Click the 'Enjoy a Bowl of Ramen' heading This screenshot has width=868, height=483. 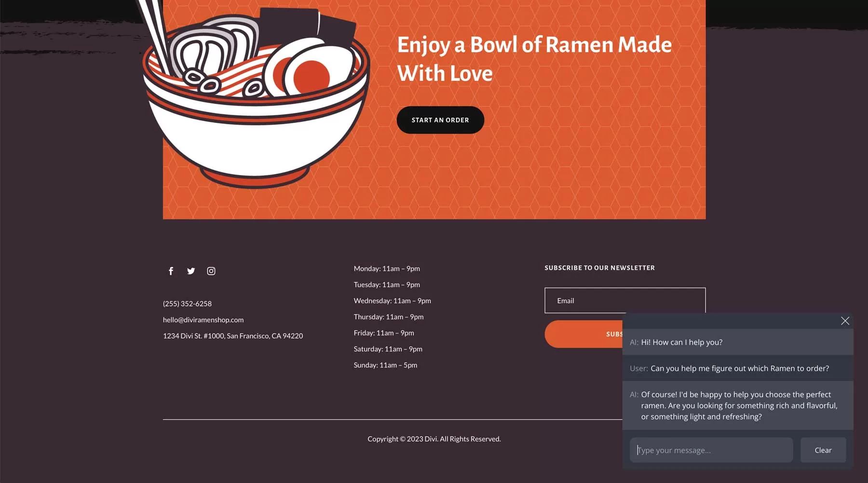coord(534,59)
